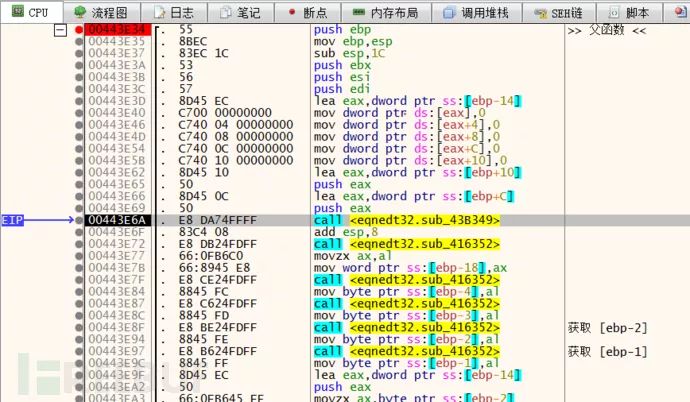Open the SEH链 tab
Viewport: 690px width, 402px height.
559,12
